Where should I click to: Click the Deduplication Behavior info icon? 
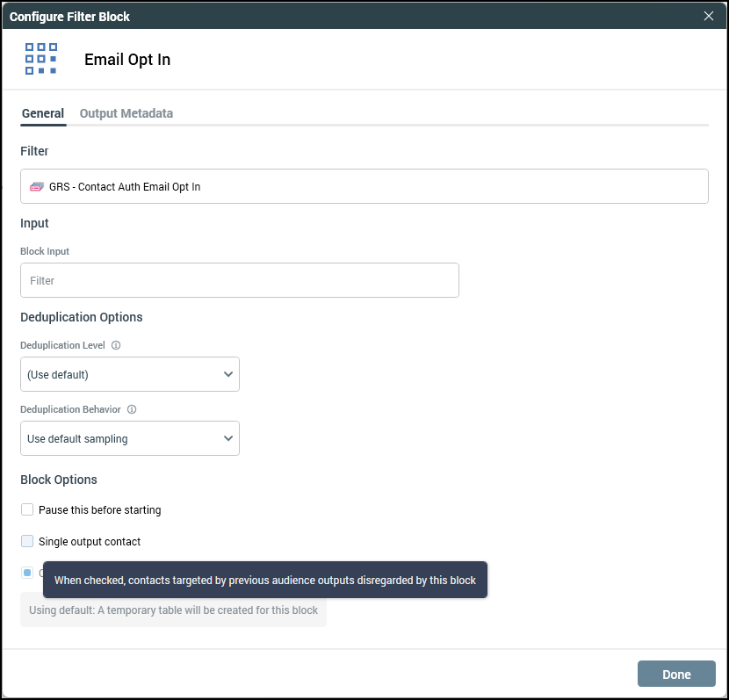coord(132,410)
